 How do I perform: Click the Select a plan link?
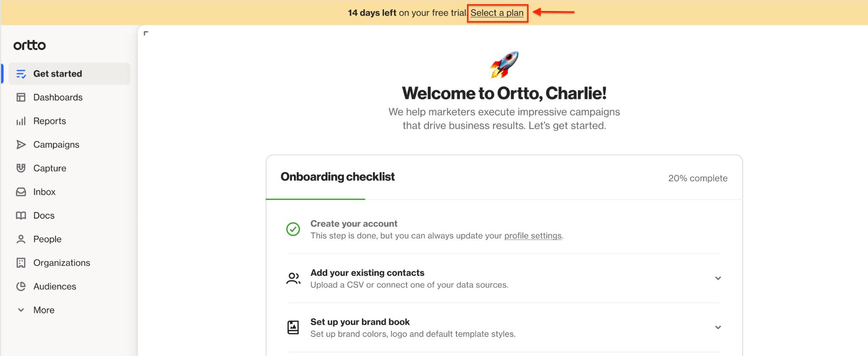497,13
